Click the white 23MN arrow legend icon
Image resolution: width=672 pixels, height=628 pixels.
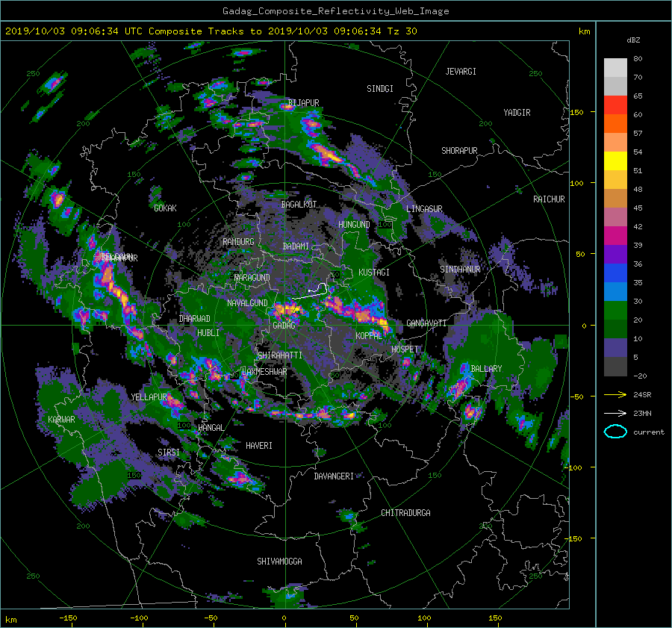[615, 413]
